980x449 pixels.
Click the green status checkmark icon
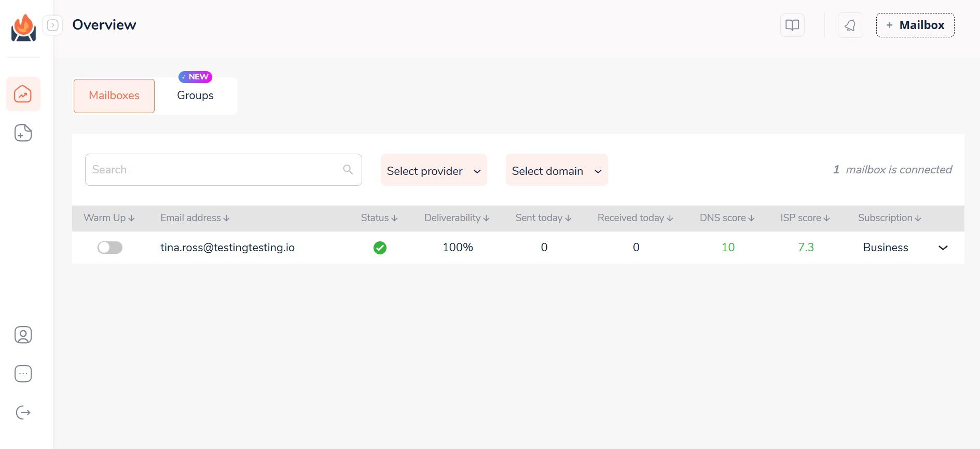[x=380, y=248]
